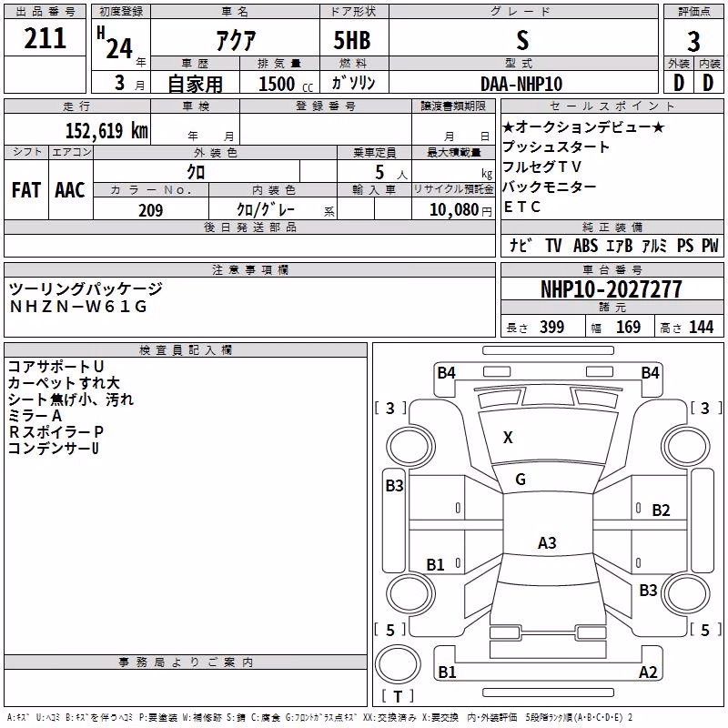The width and height of the screenshot is (728, 728).
Task: Click the mileage value "152,619 km"
Action: (x=106, y=130)
